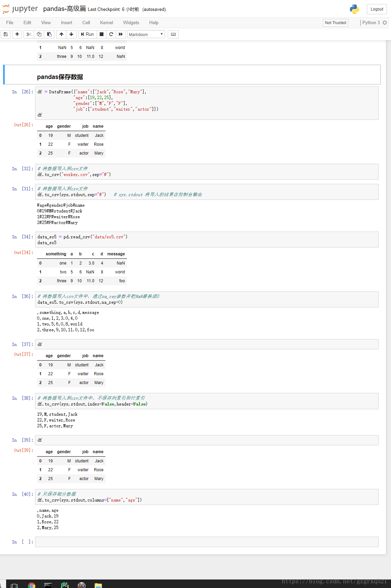Click the output line 0#19#M#student#Jack
391x588 pixels.
tap(60, 211)
